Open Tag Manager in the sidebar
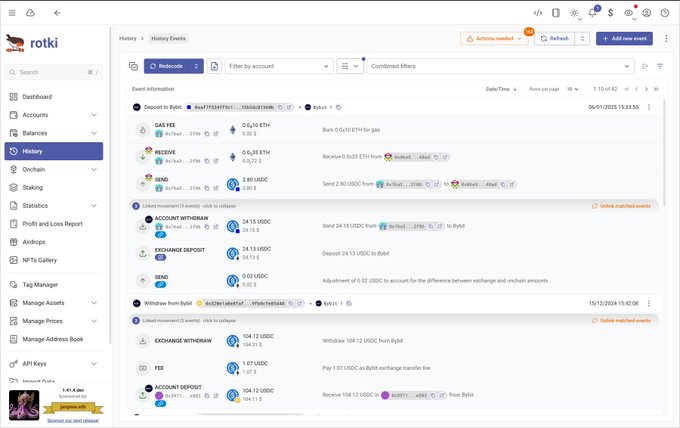This screenshot has height=428, width=680. [x=54, y=285]
